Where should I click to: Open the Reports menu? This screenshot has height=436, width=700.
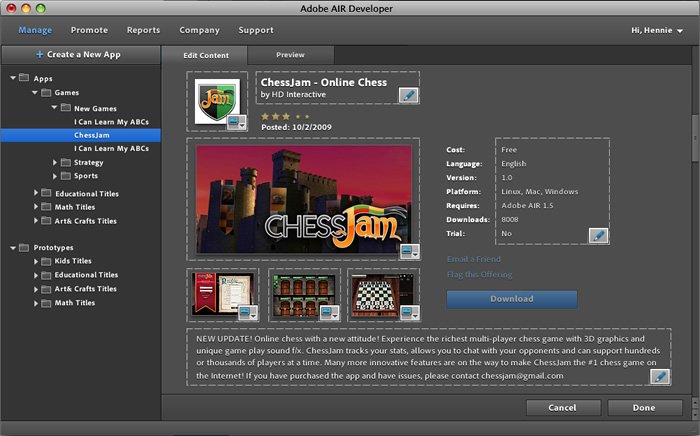pos(143,30)
